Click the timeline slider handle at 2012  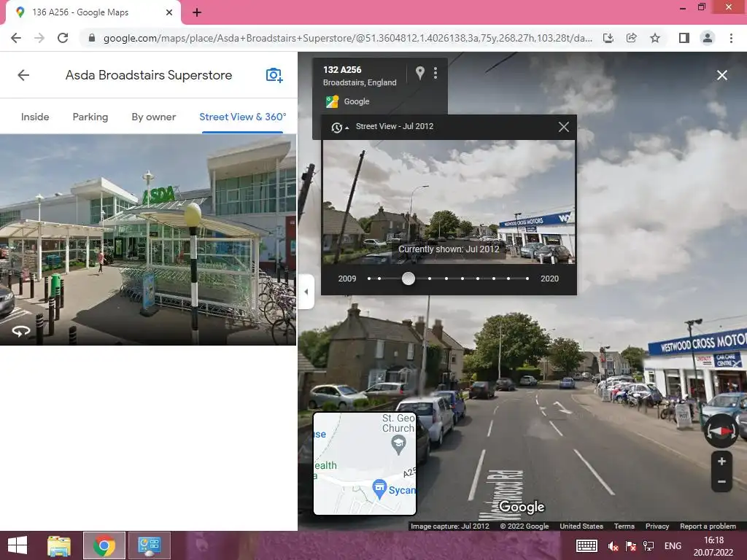coord(409,279)
